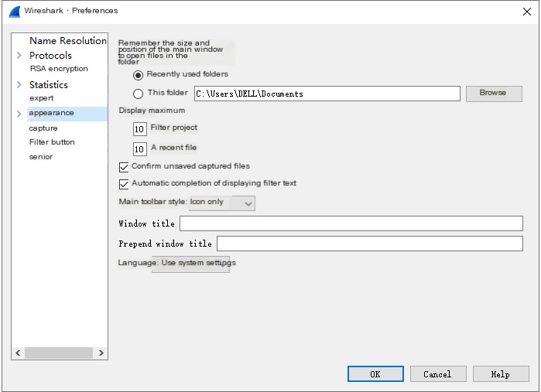Click Cancel to discard changes
Viewport: 541px width, 392px height.
pyautogui.click(x=438, y=374)
